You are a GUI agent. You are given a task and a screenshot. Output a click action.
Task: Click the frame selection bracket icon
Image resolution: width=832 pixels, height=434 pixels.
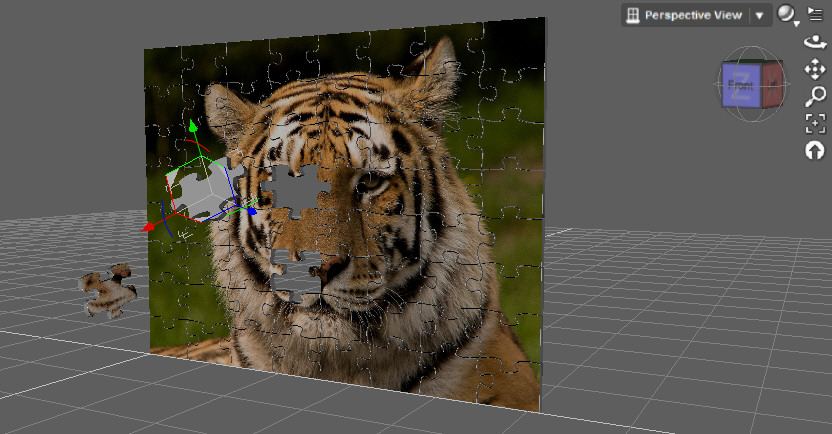pyautogui.click(x=816, y=124)
